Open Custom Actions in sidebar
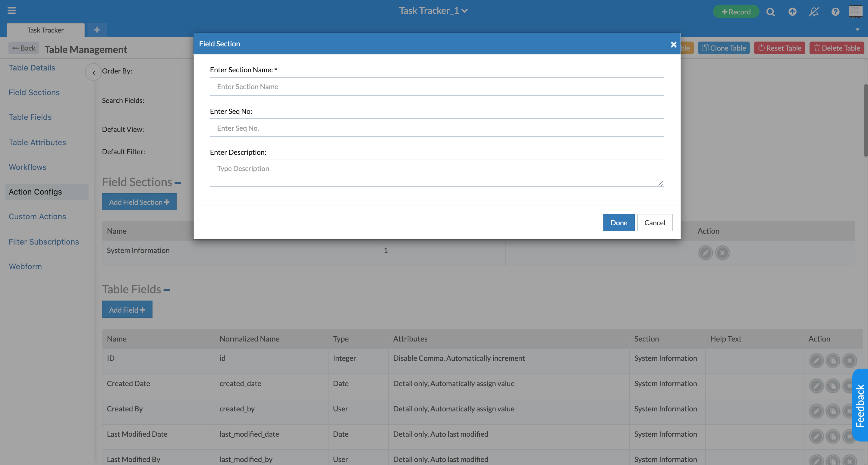Image resolution: width=868 pixels, height=465 pixels. click(x=37, y=217)
